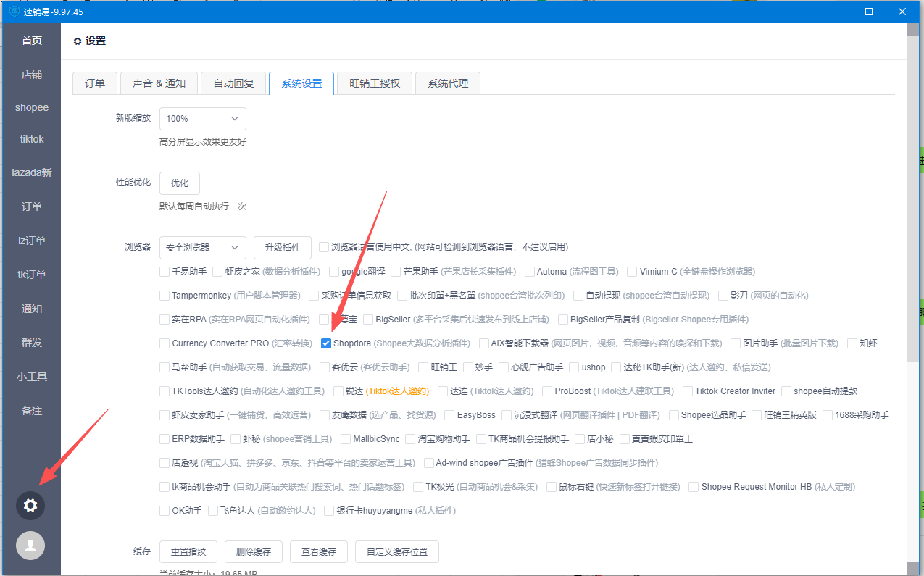Click the app logo in title bar
Viewport: 924px width, 576px height.
14,12
